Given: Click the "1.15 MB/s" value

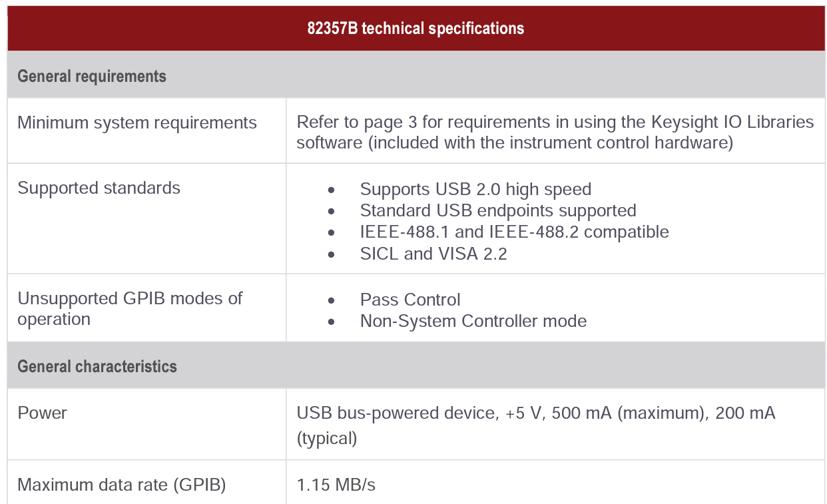Looking at the screenshot, I should tap(336, 485).
